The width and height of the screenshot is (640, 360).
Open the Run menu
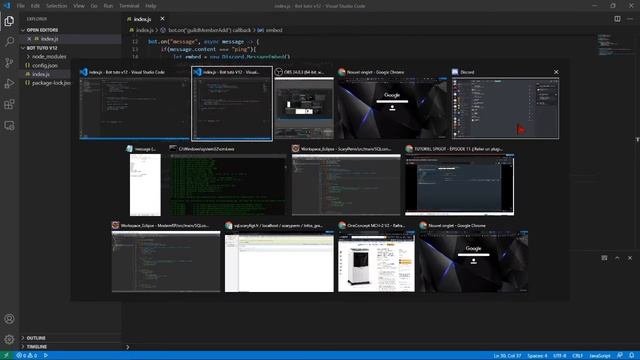(108, 6)
